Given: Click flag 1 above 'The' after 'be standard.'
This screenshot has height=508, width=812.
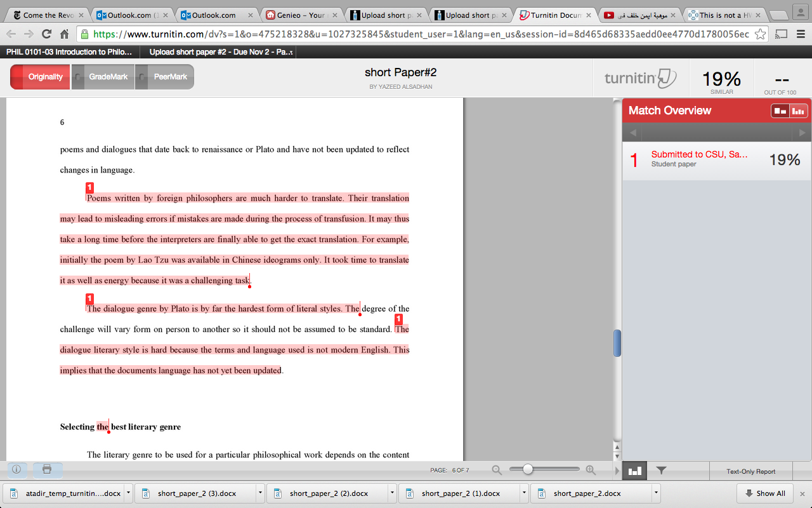Looking at the screenshot, I should (398, 319).
